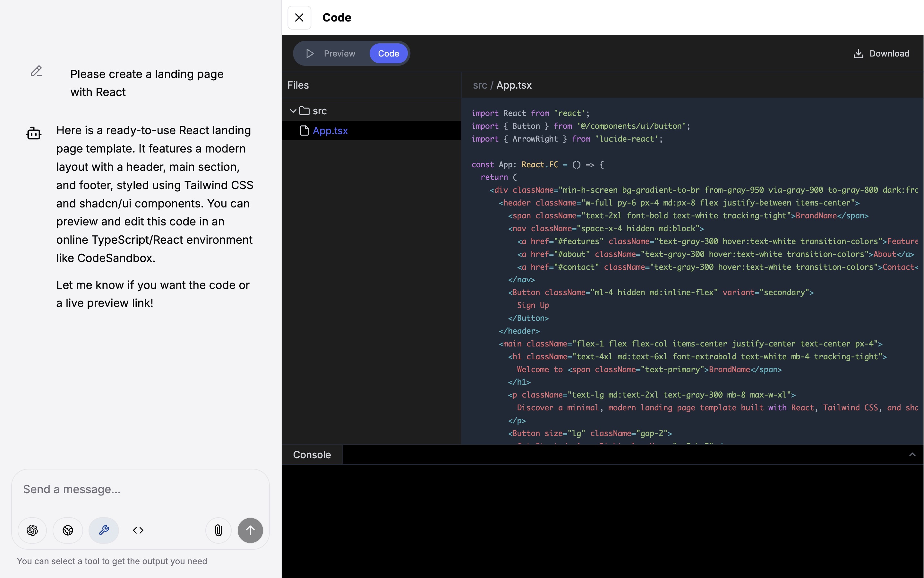Download the code files
The width and height of the screenshot is (924, 578).
881,54
